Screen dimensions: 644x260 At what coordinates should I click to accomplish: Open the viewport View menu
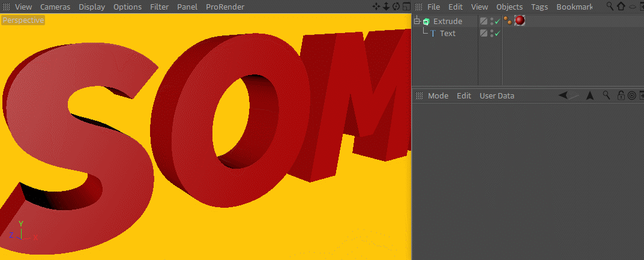23,7
